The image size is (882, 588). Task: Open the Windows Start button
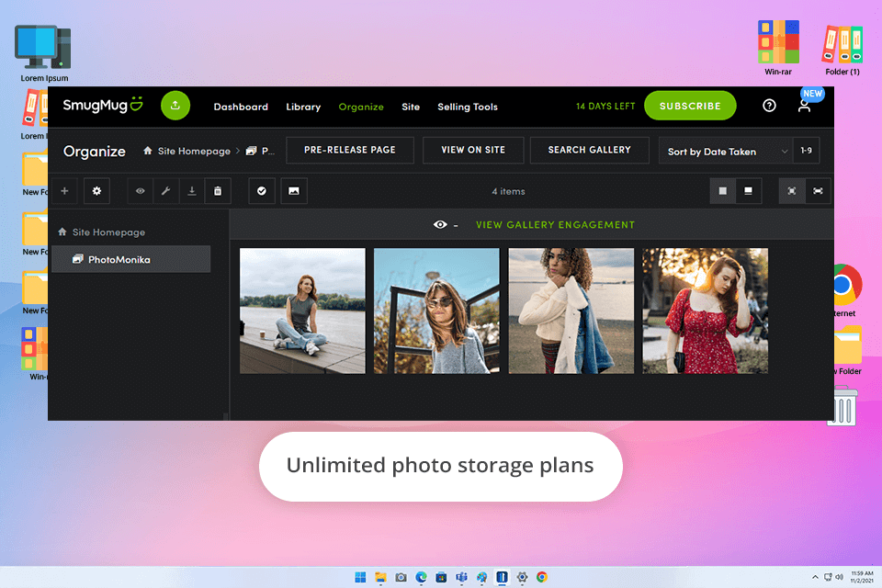tap(360, 577)
